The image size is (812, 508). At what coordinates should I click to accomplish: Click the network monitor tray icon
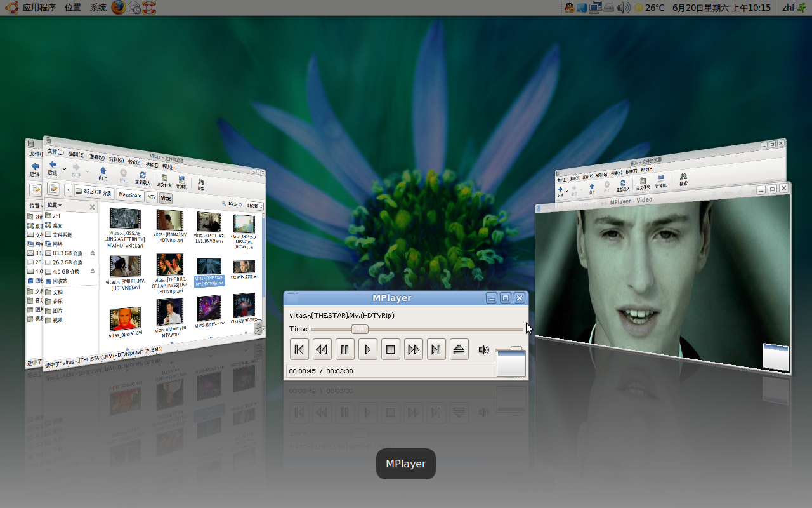pyautogui.click(x=595, y=8)
